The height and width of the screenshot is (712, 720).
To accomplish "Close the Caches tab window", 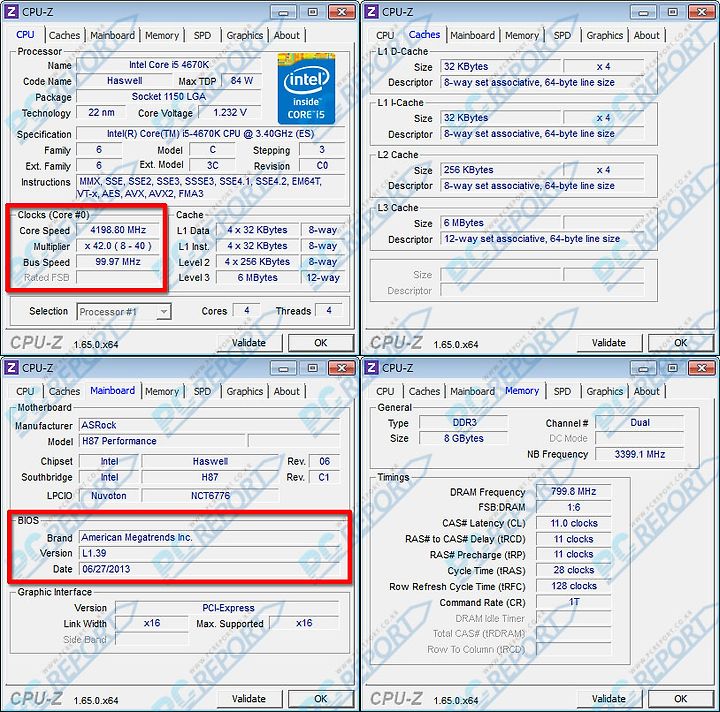I will click(x=702, y=12).
